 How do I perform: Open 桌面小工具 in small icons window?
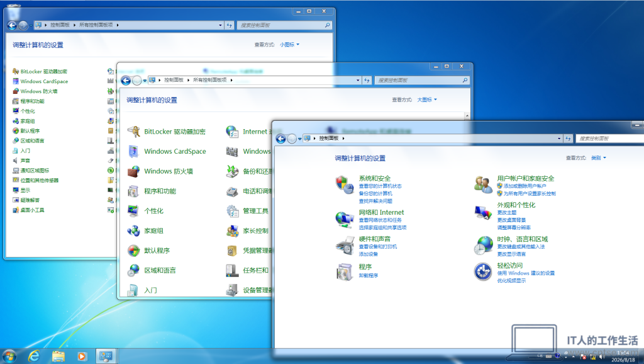click(x=28, y=210)
